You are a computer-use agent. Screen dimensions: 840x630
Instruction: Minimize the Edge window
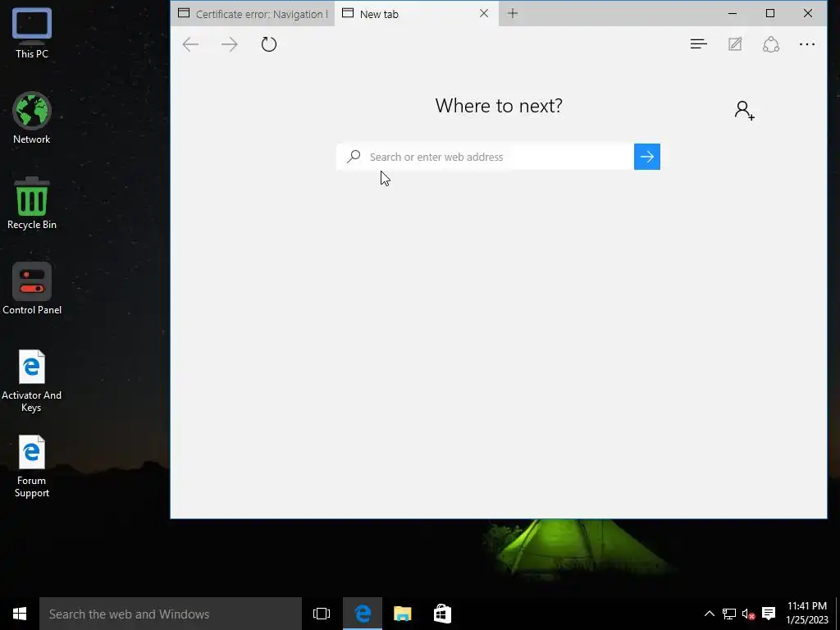[x=733, y=13]
